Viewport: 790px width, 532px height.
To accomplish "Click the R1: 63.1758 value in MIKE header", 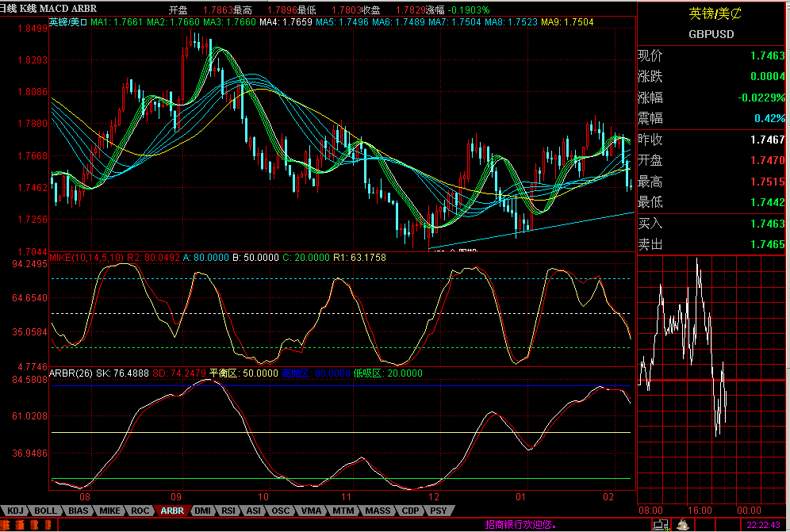I will pos(360,258).
